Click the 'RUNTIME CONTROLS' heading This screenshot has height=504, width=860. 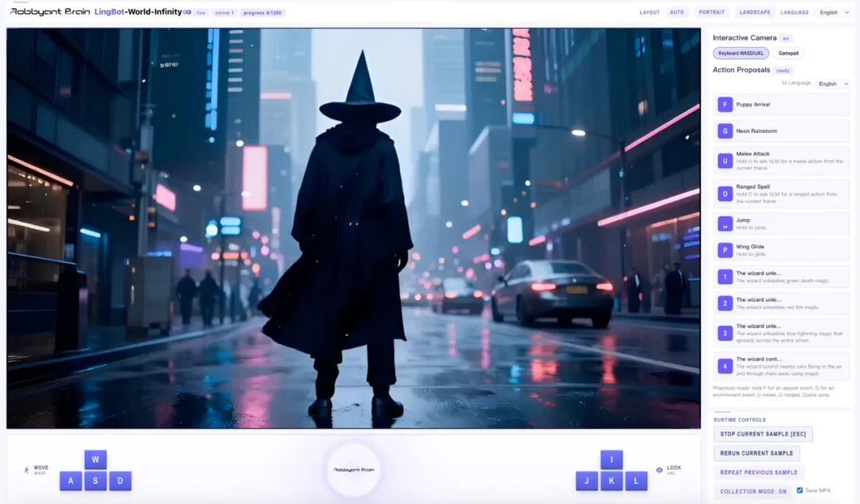pos(739,420)
